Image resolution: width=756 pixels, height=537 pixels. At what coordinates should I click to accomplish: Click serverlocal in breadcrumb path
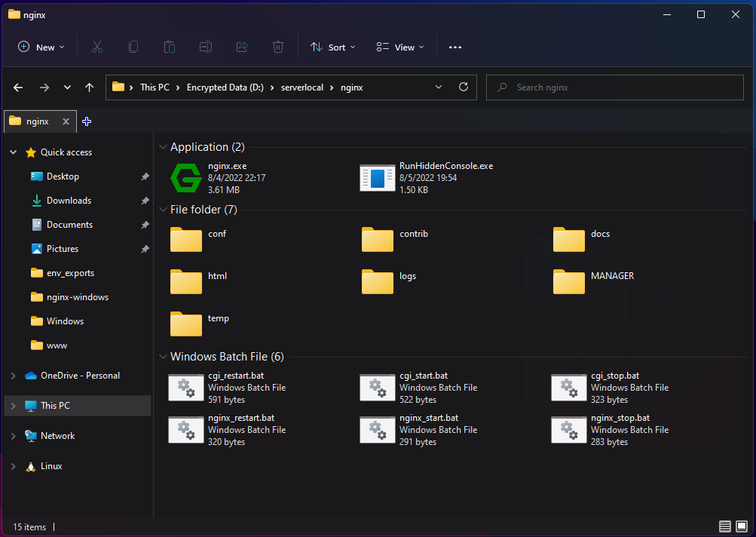[x=301, y=87]
